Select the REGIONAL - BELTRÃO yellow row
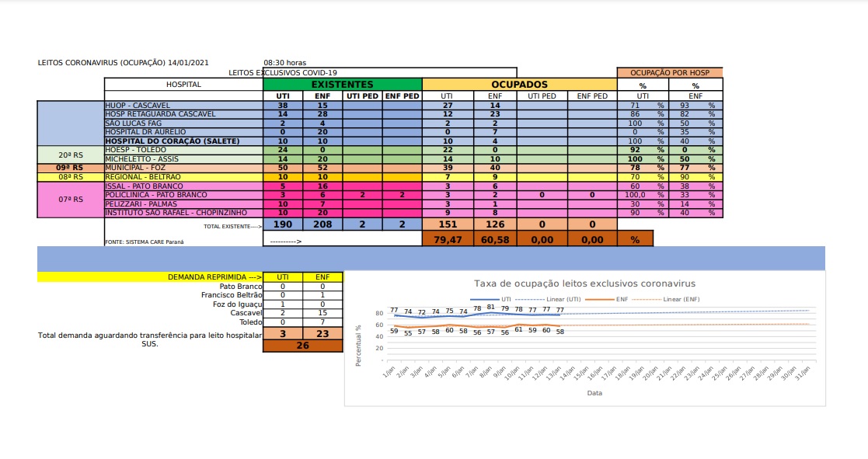This screenshot has height=459, width=868. [x=413, y=177]
